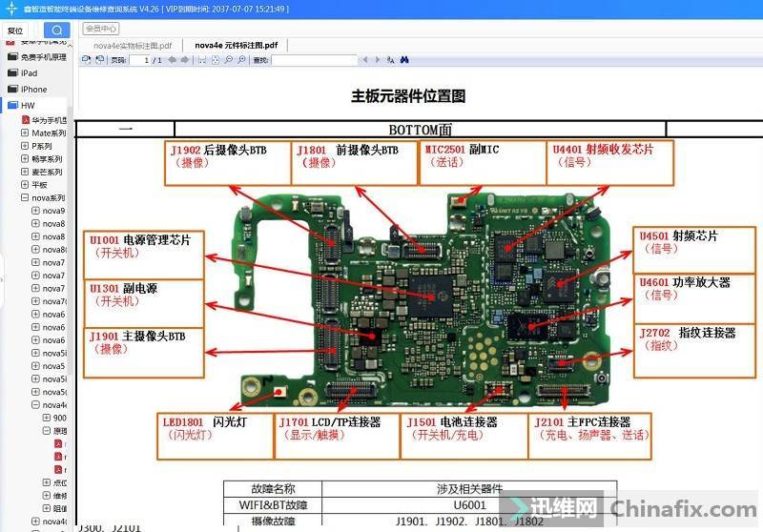
Task: Click the first rotate-page icon in PDF toolbar
Action: pyautogui.click(x=87, y=60)
